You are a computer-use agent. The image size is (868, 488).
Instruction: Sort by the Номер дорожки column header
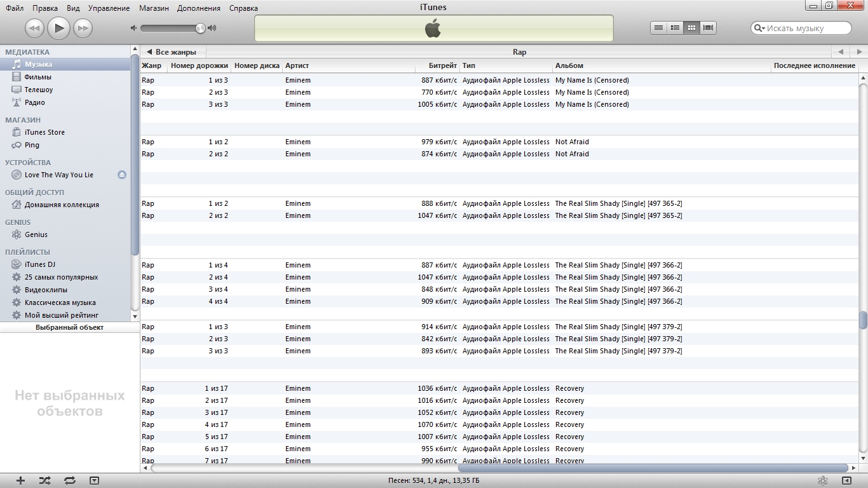point(200,65)
